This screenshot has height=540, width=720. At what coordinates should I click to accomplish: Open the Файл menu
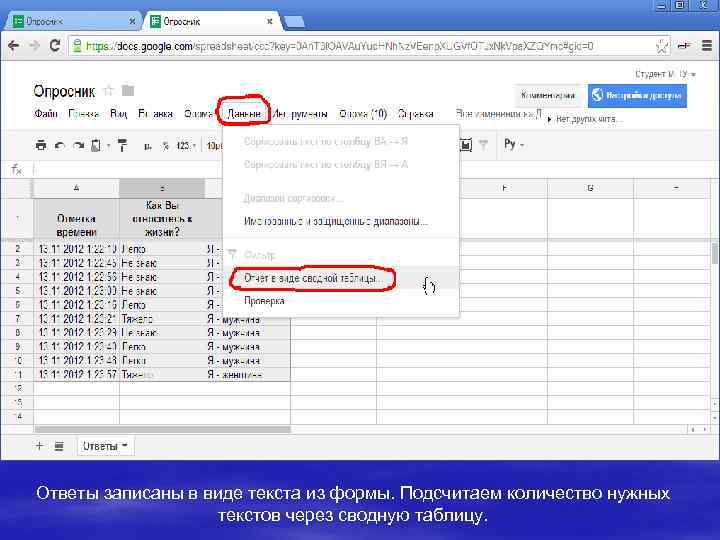pyautogui.click(x=45, y=113)
